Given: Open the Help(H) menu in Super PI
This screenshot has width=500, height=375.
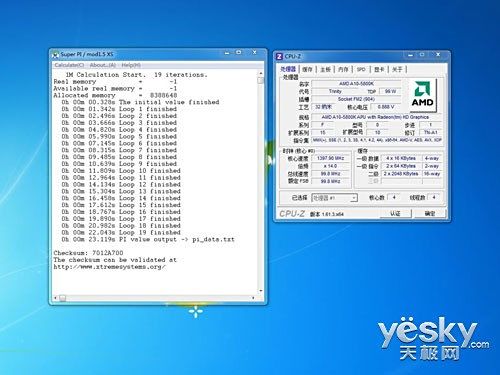Looking at the screenshot, I should click(131, 65).
